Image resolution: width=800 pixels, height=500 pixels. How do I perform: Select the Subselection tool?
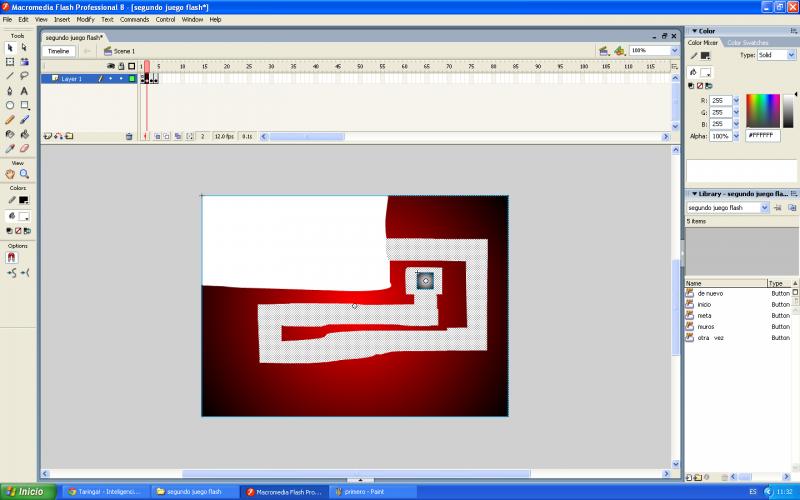(24, 47)
